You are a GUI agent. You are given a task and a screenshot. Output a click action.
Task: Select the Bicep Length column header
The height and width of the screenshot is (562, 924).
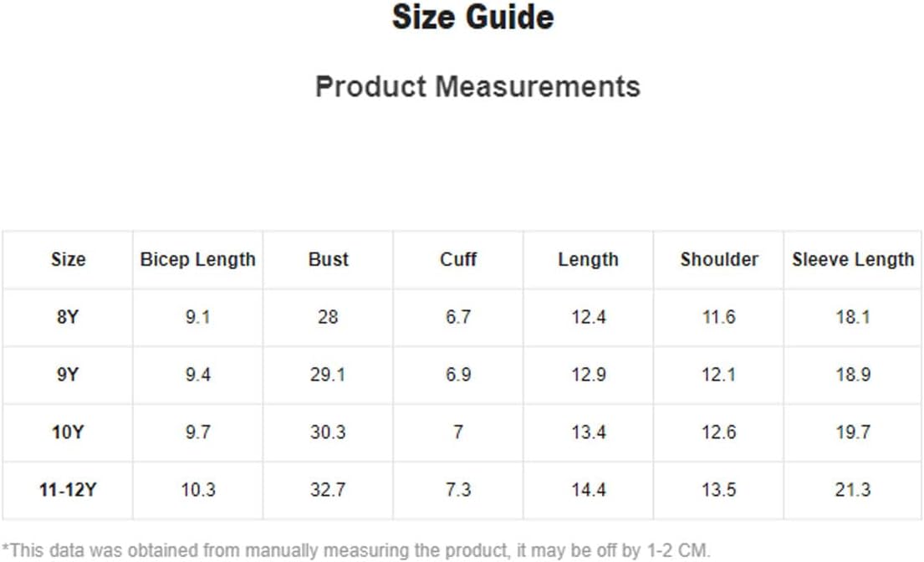point(198,260)
